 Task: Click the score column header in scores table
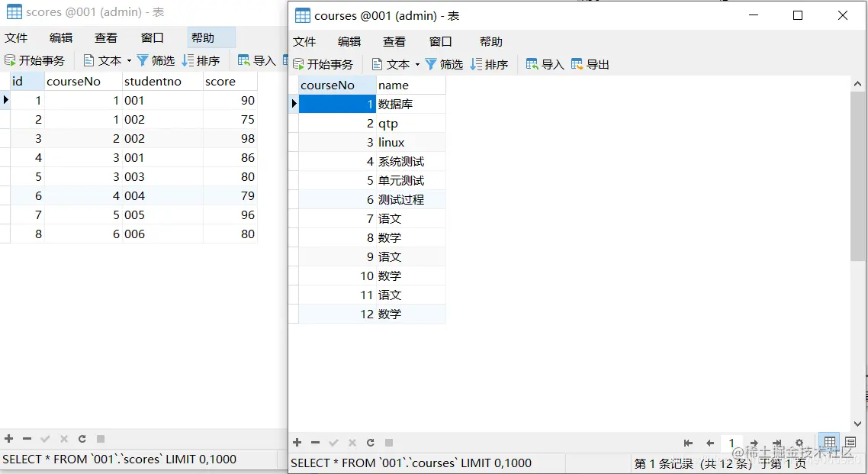[230, 82]
